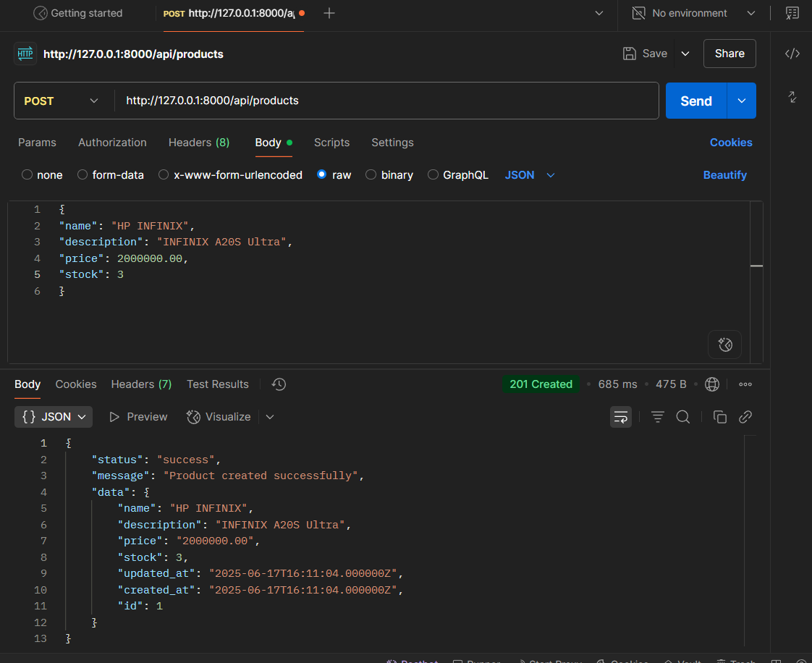Toggle word wrap in response viewer
The height and width of the screenshot is (663, 812).
coord(620,417)
